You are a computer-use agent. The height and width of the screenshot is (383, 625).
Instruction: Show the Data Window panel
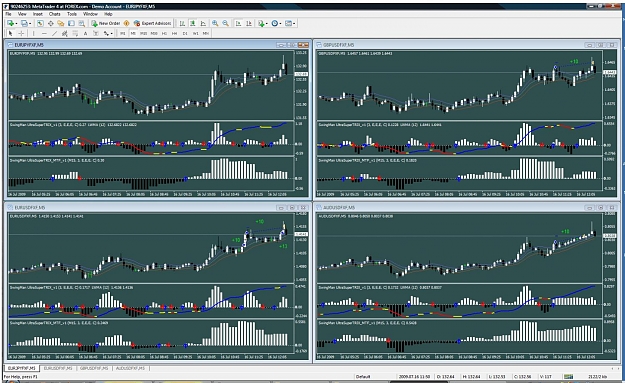pyautogui.click(x=51, y=24)
